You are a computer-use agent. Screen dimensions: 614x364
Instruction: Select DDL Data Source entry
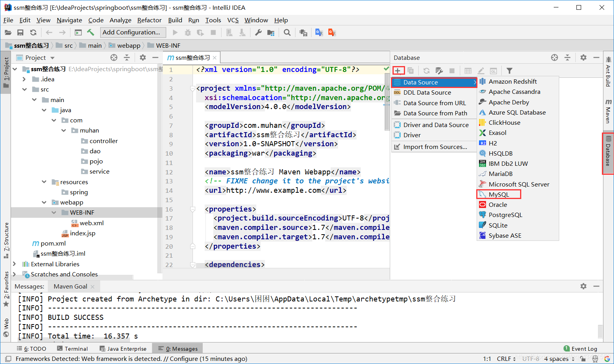point(434,92)
